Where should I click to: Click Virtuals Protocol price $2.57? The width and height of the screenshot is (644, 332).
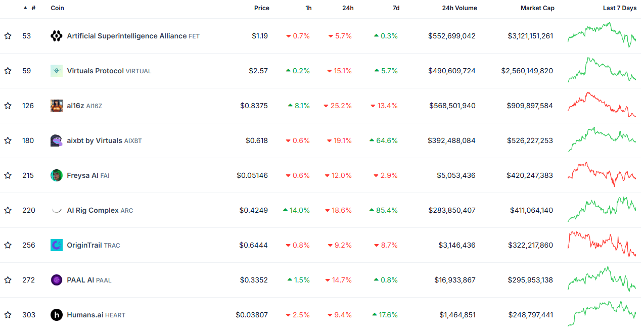(258, 71)
